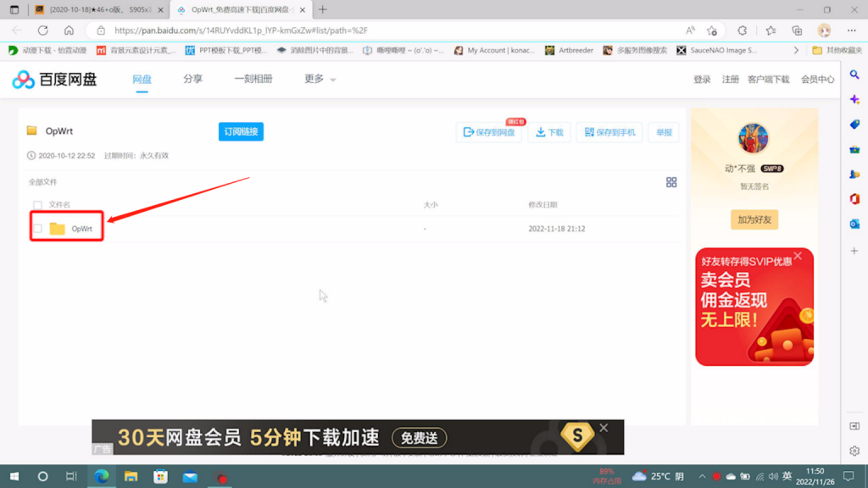Open 会员中心 link
The height and width of the screenshot is (488, 868).
point(817,80)
